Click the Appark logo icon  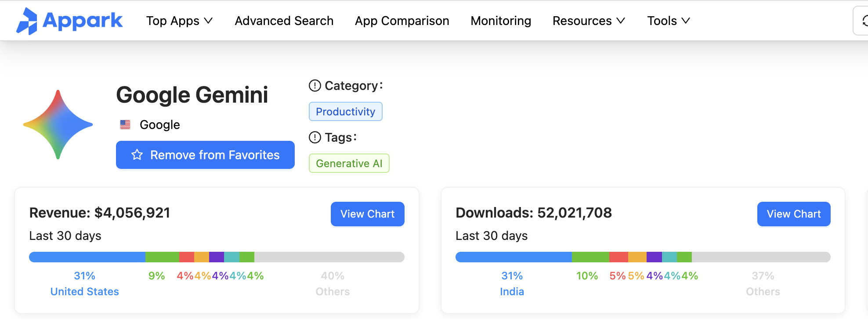click(27, 21)
